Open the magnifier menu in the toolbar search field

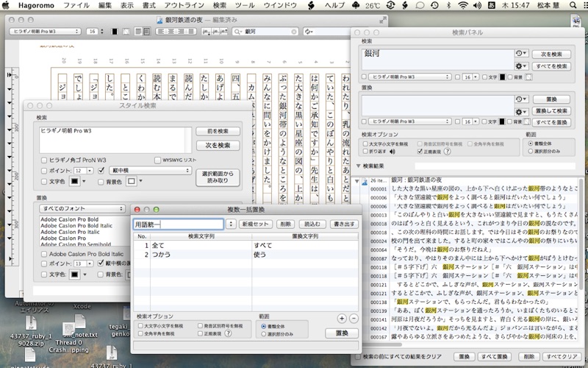click(237, 32)
